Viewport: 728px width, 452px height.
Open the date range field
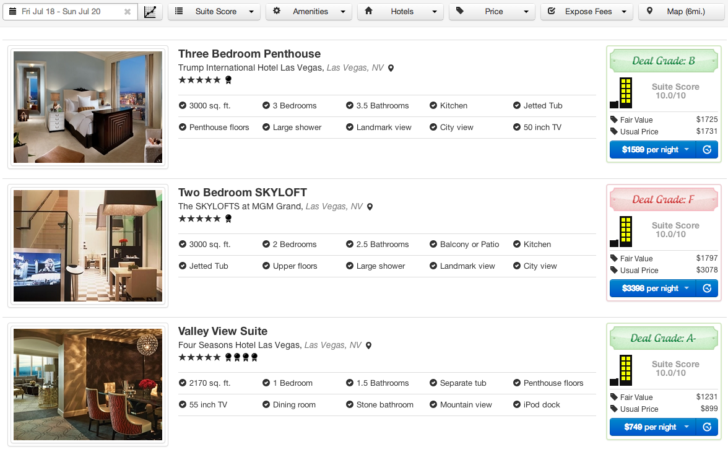click(x=70, y=12)
